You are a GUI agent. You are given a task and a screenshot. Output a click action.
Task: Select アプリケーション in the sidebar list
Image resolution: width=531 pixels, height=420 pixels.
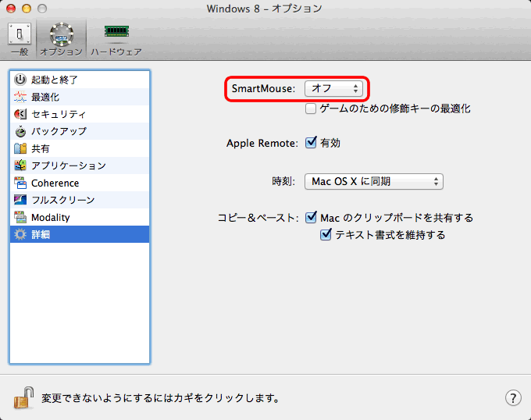click(x=80, y=166)
